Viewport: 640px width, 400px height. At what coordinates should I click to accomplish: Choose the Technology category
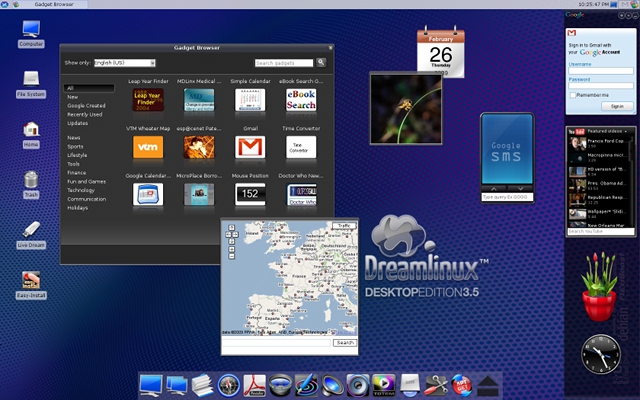tap(81, 190)
